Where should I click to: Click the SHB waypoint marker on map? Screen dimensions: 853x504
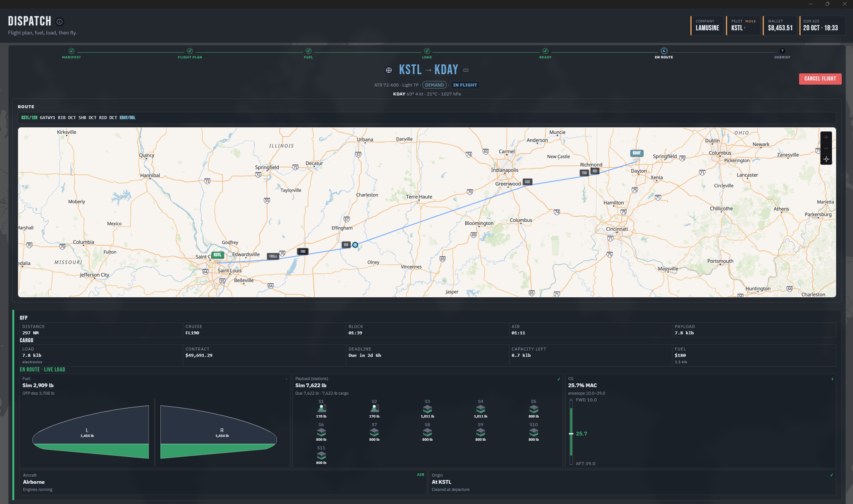(x=527, y=182)
